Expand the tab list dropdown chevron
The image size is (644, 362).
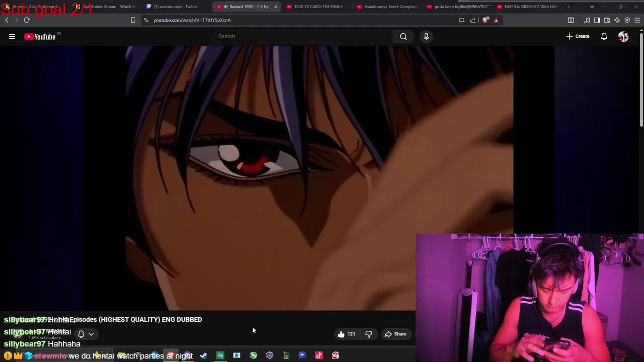(592, 7)
